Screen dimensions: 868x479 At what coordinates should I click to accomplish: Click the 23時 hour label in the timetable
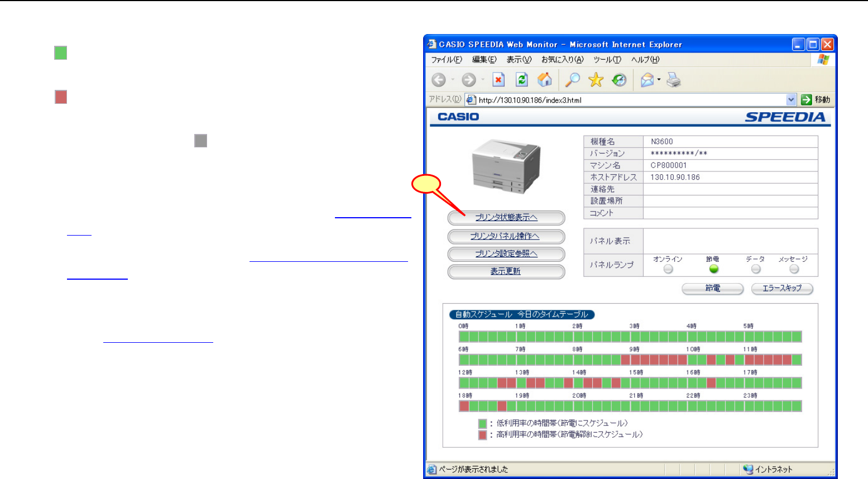click(x=750, y=396)
